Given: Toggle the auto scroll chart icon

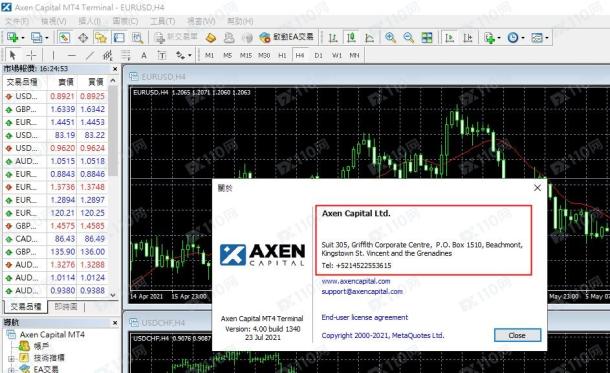Looking at the screenshot, I should pyautogui.click(x=450, y=38).
